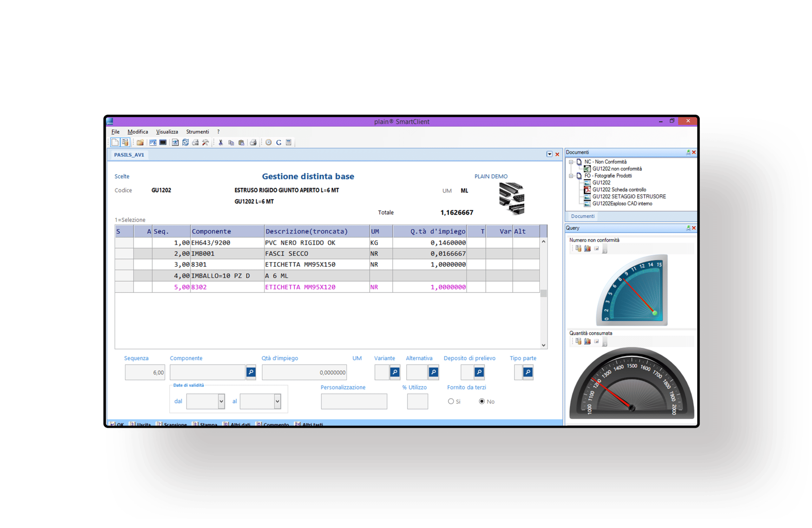812x528 pixels.
Task: Click the hammer and wrench tools icon
Action: pyautogui.click(x=206, y=143)
